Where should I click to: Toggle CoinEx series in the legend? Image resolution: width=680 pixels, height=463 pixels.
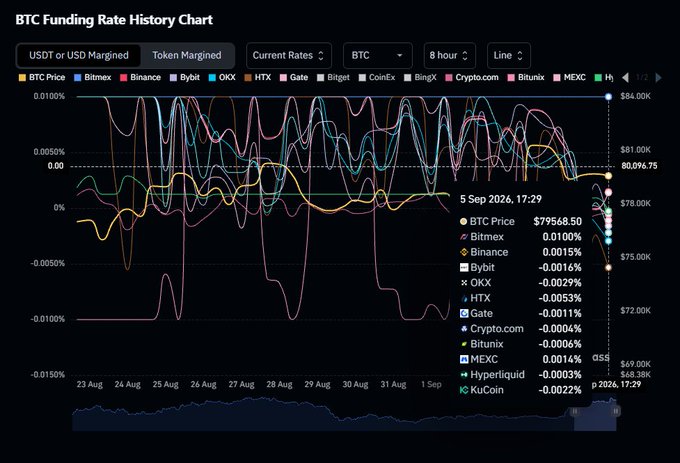tap(377, 78)
